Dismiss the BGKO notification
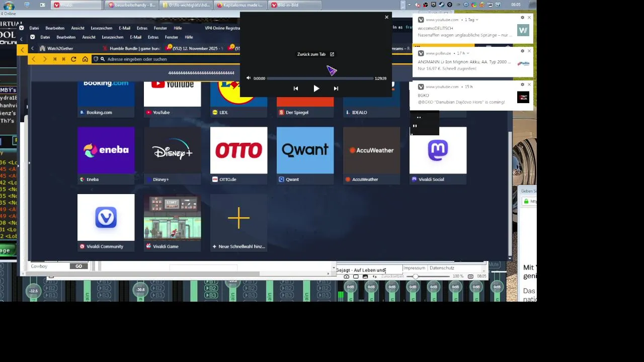Image resolution: width=644 pixels, height=362 pixels. click(529, 84)
